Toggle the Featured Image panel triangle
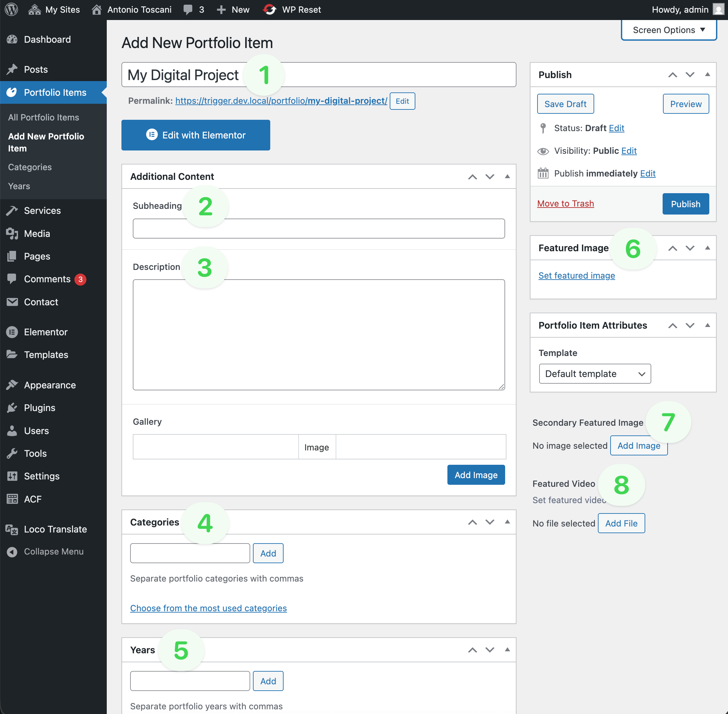This screenshot has height=714, width=728. point(707,248)
